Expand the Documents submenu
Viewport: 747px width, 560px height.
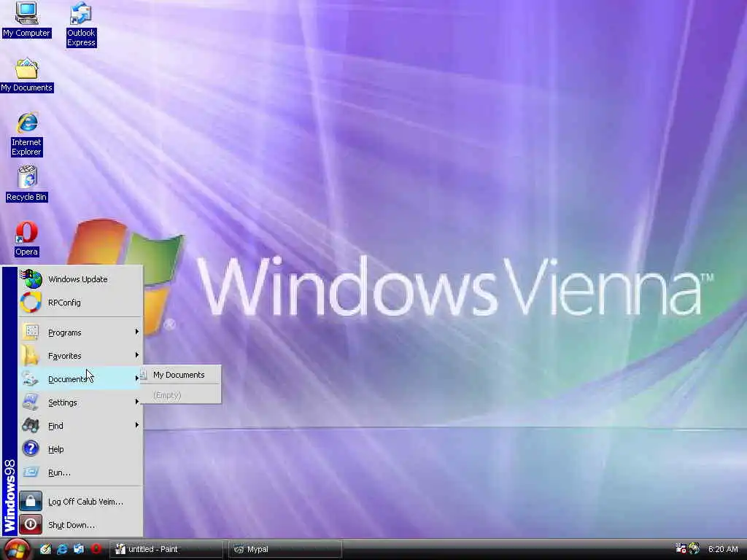[x=80, y=379]
